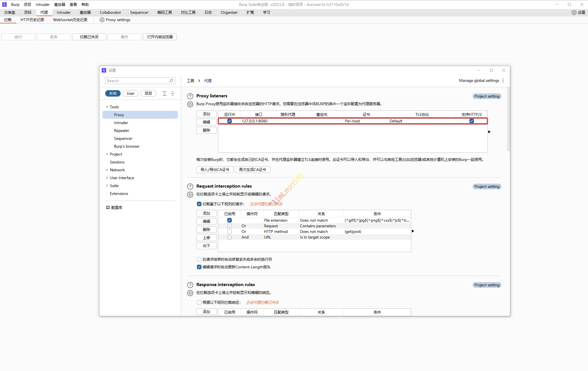Open the Manage global settings kebab menu

503,81
